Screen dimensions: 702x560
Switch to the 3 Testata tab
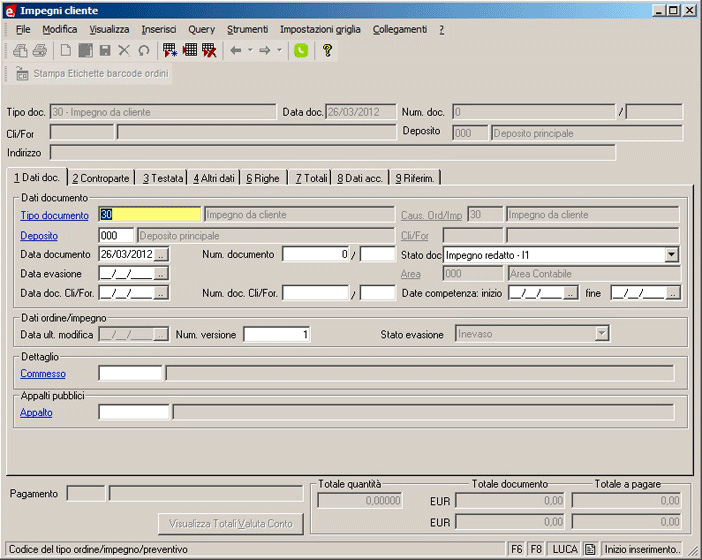(163, 178)
